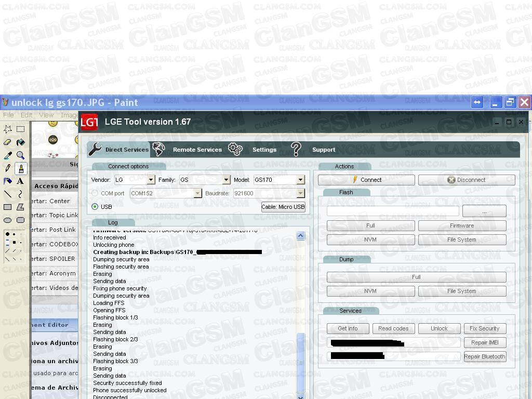Open the Model dropdown showing GS170

[301, 180]
